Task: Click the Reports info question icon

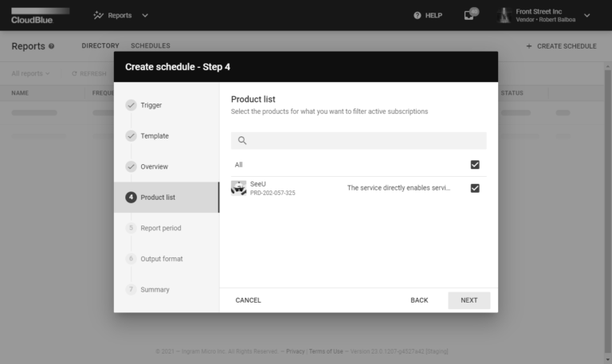Action: [x=51, y=46]
